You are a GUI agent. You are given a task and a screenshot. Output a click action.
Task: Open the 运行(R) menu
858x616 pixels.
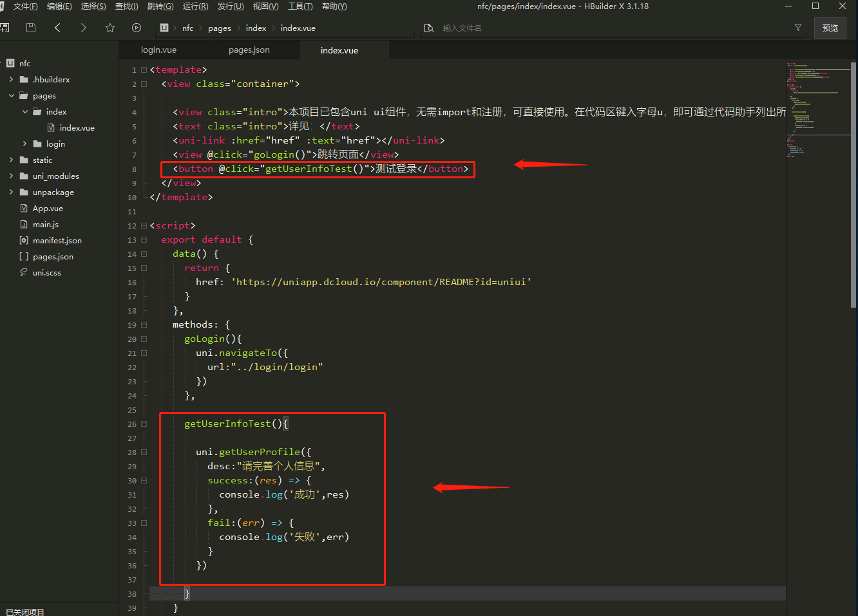point(195,6)
